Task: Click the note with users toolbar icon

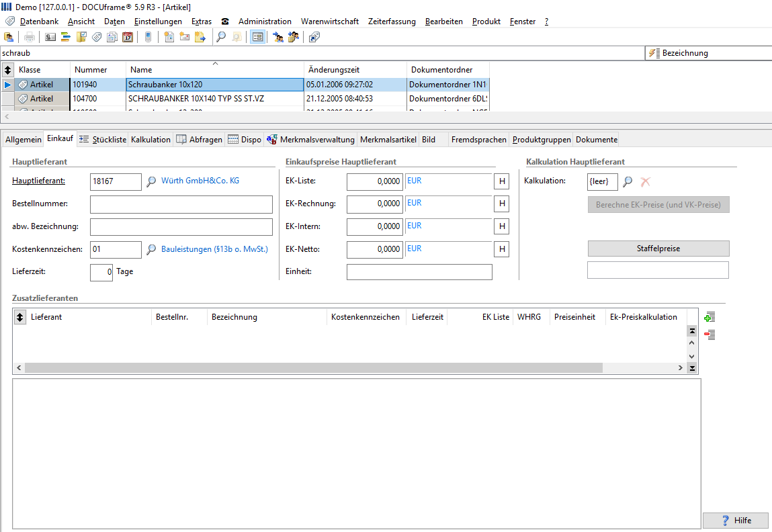Action: (x=294, y=37)
